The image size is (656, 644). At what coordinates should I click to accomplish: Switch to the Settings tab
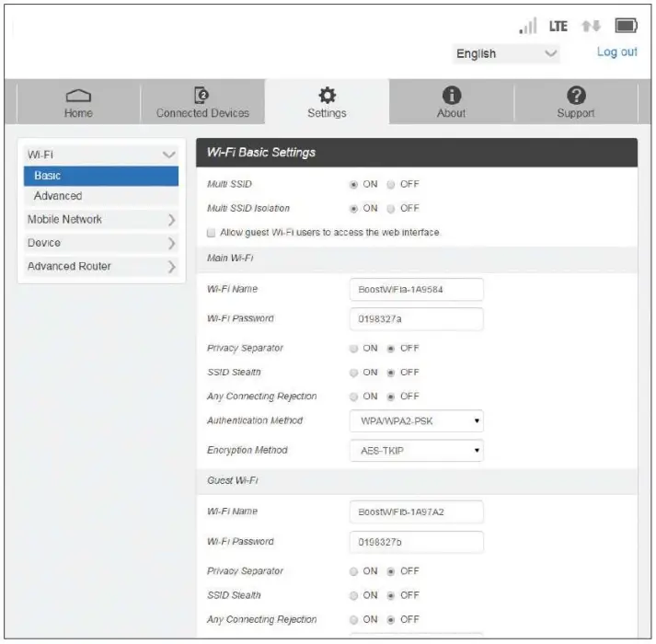[x=327, y=102]
